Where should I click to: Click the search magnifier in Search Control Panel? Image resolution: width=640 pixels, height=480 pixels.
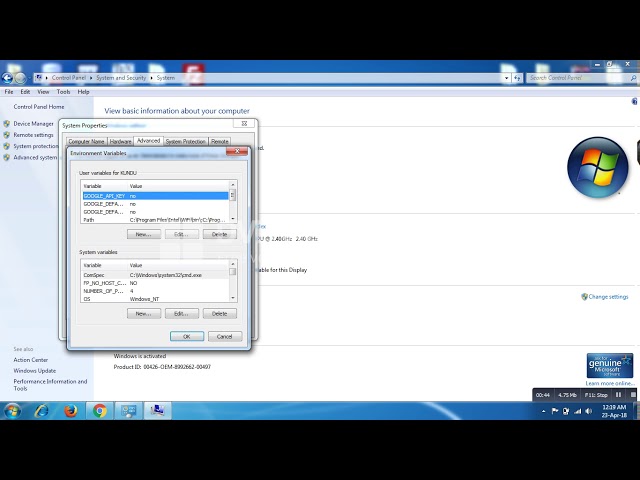[x=633, y=78]
